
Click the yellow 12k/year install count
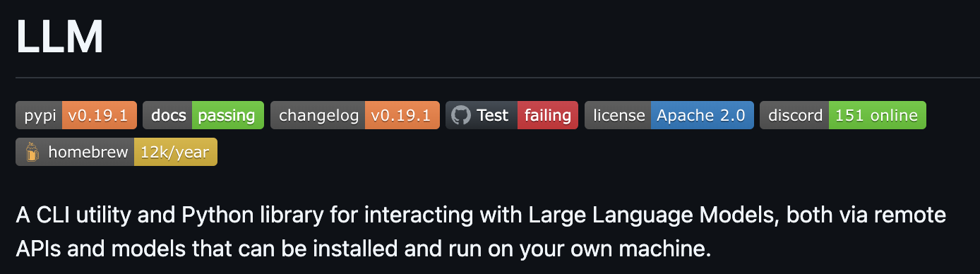[176, 152]
